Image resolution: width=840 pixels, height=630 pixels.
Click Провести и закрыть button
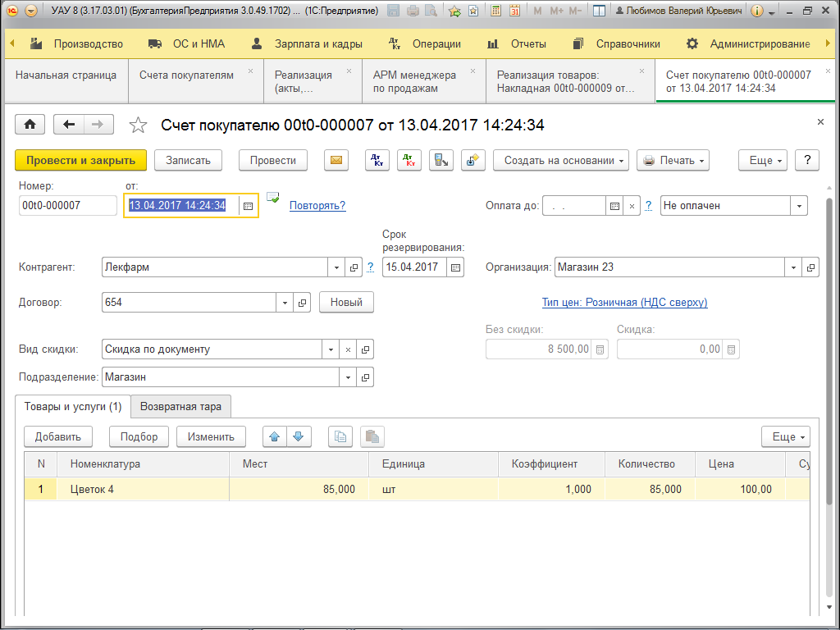[81, 160]
